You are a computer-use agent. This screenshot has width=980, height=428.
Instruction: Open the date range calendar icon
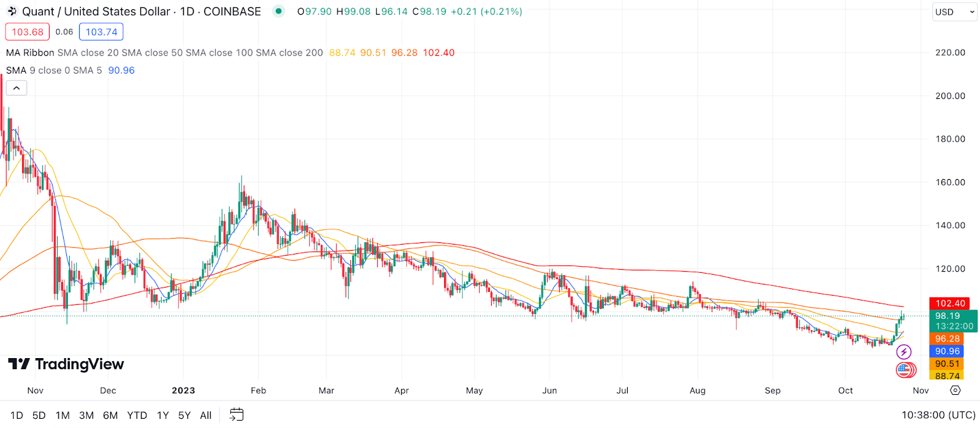(236, 415)
